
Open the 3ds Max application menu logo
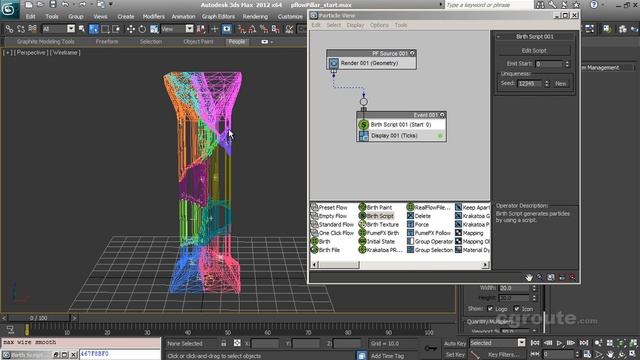coord(9,9)
